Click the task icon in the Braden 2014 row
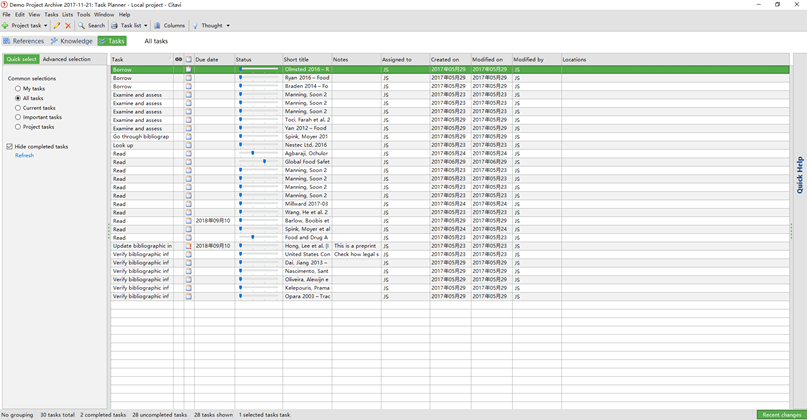The height and width of the screenshot is (420, 807). tap(189, 86)
